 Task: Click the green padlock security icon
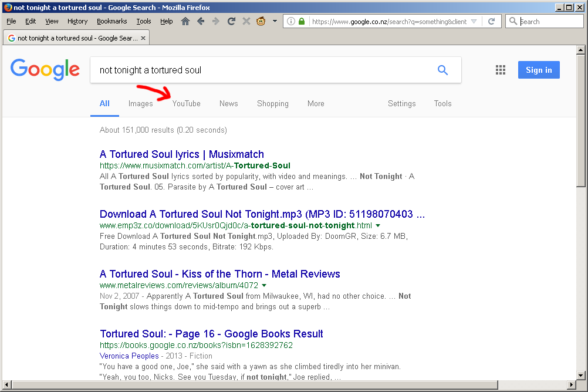click(302, 21)
